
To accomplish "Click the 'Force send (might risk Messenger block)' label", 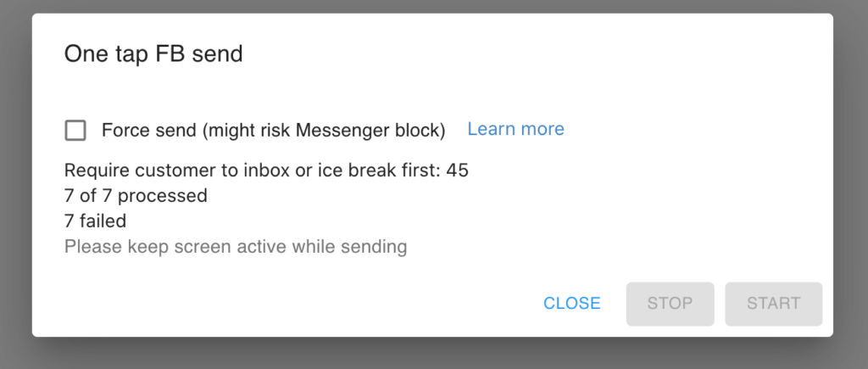I will tap(273, 131).
